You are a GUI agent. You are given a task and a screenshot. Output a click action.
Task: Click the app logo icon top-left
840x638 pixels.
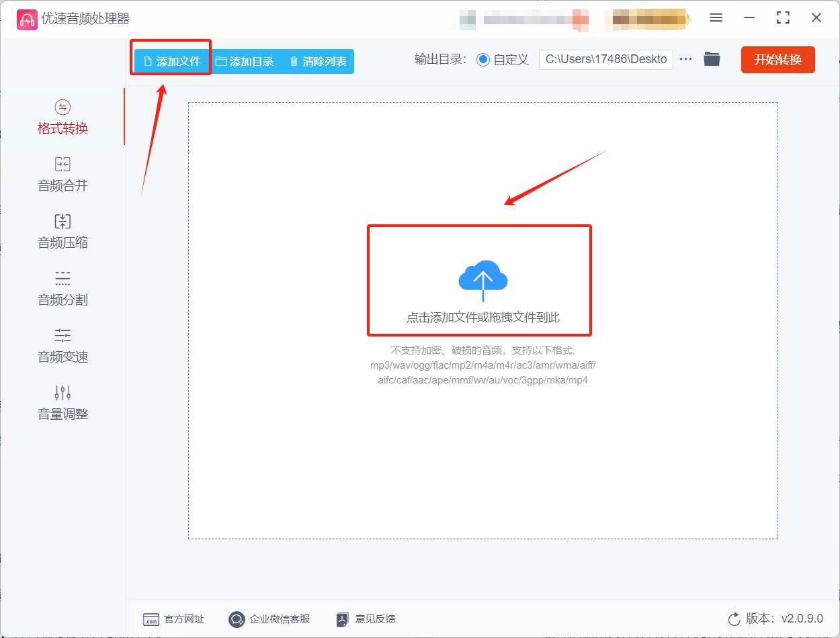pos(27,19)
